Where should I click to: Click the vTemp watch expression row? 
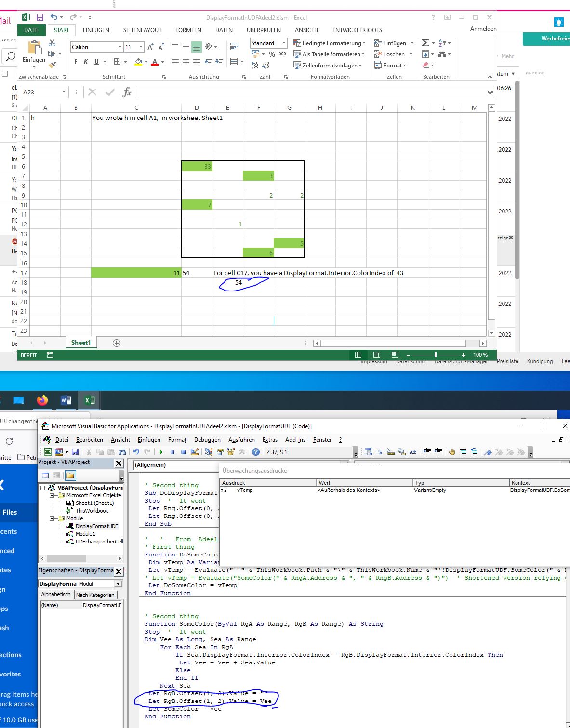395,490
